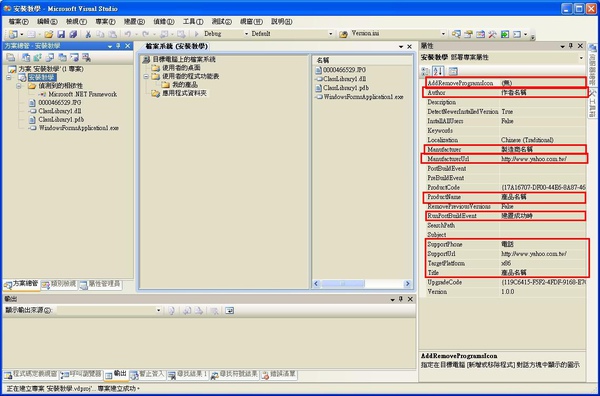Toggle auto-hide pin on Solution Explorer panel
This screenshot has height=396, width=600.
point(119,46)
